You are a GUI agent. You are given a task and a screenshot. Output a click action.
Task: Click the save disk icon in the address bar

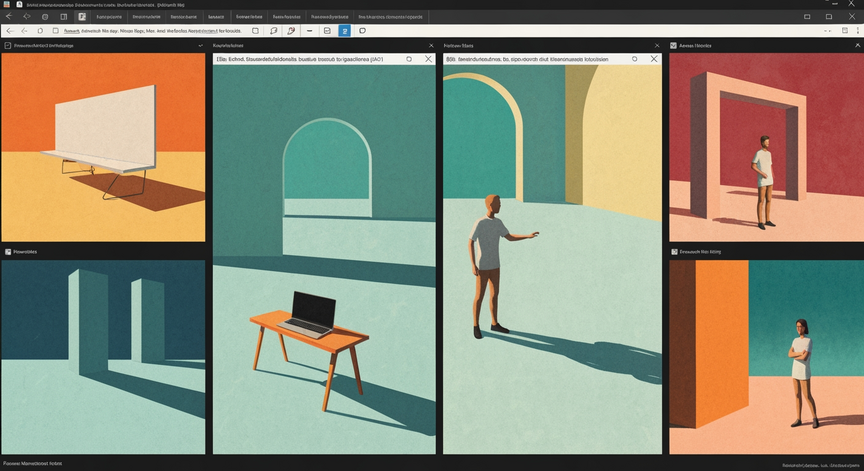pyautogui.click(x=845, y=31)
